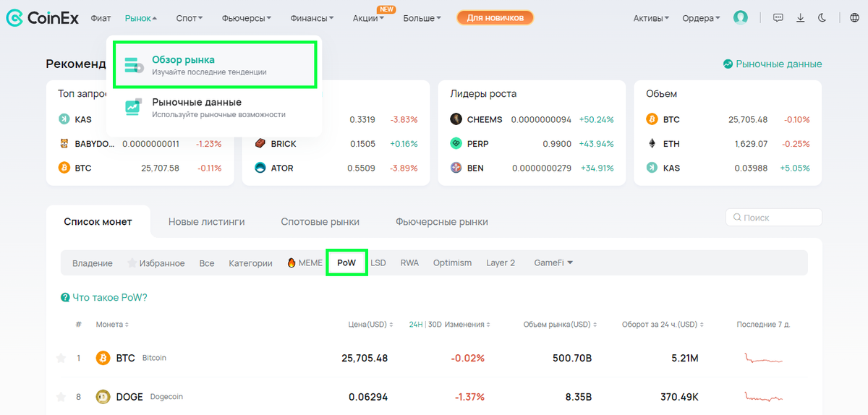Click the KAS coin icon in Топ запросов
This screenshot has height=415, width=868.
coord(64,119)
